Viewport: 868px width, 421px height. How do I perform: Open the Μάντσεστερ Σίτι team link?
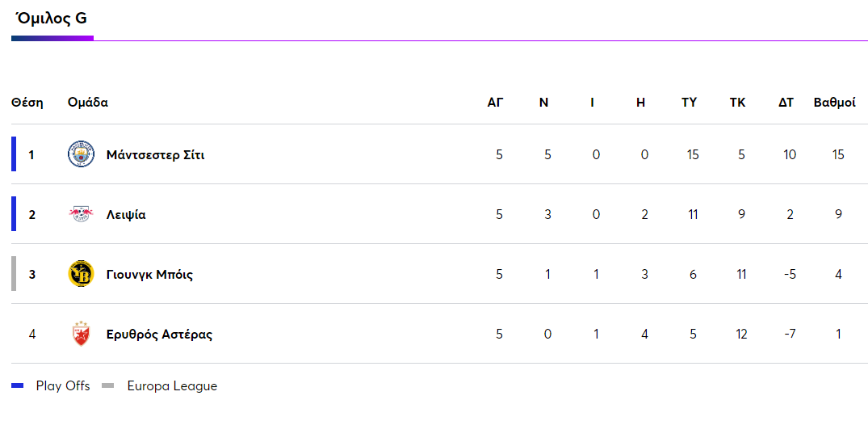[155, 154]
